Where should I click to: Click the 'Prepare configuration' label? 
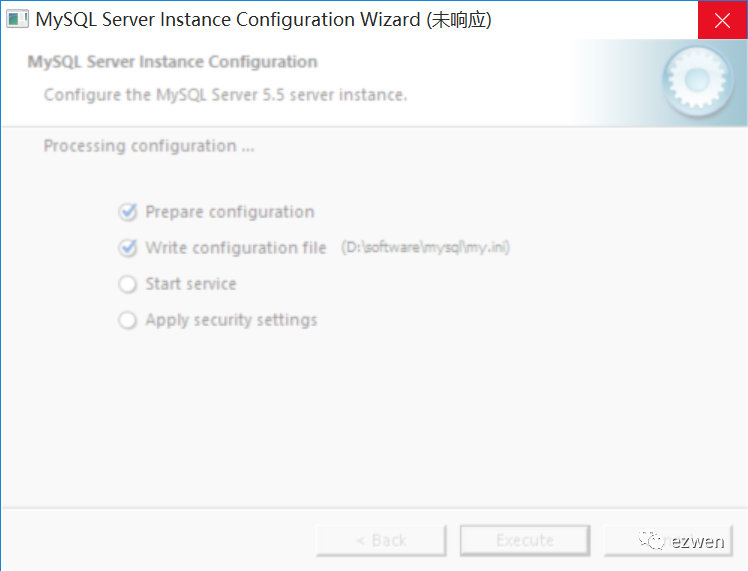(230, 212)
